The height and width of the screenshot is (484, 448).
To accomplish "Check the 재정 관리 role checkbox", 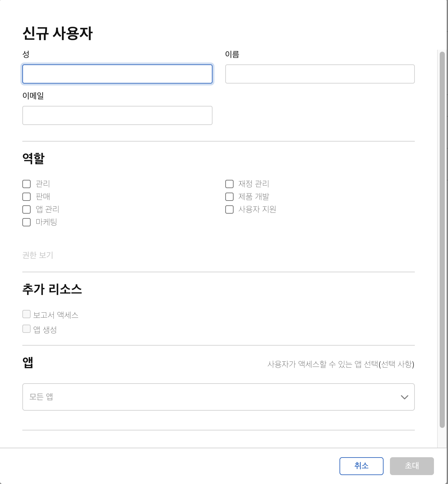I will (229, 184).
